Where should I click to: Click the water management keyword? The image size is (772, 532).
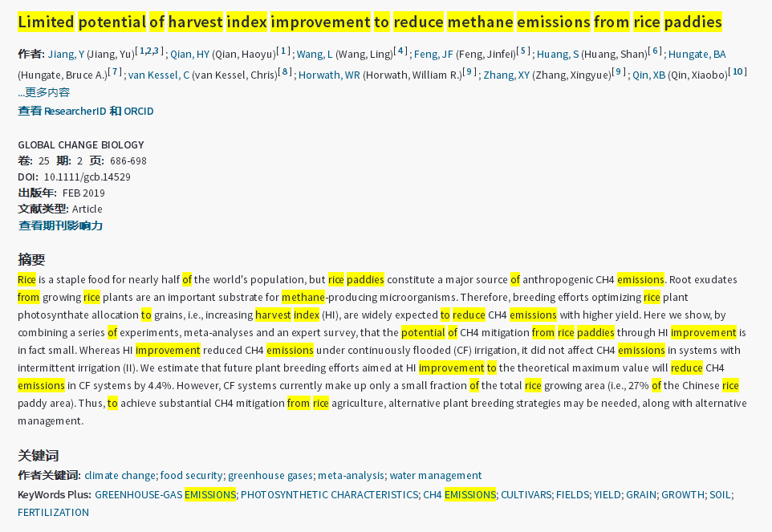pyautogui.click(x=436, y=475)
